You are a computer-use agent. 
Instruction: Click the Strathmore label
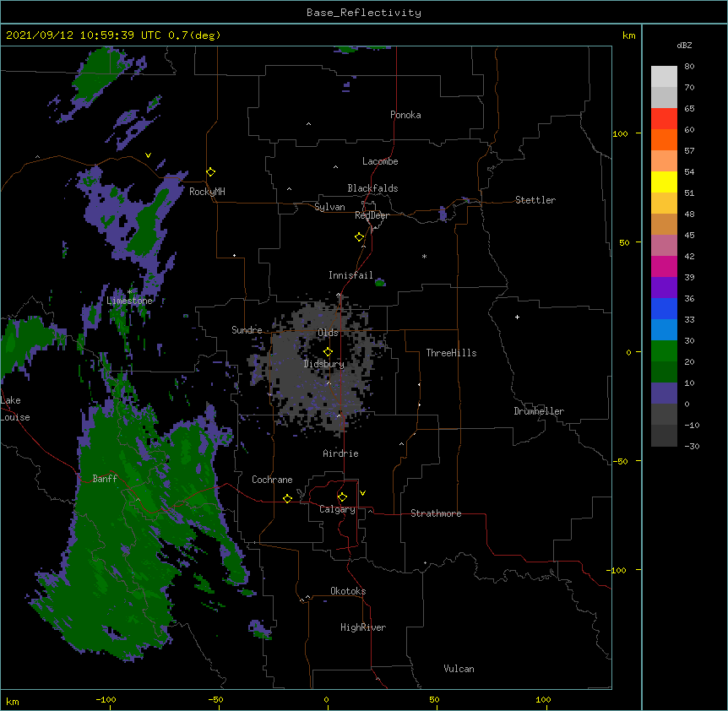coord(436,513)
